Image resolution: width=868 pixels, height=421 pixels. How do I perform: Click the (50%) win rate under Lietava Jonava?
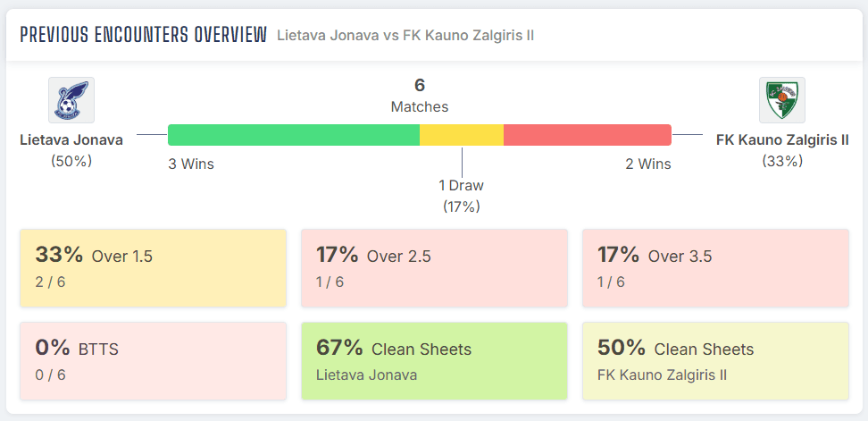tap(71, 161)
